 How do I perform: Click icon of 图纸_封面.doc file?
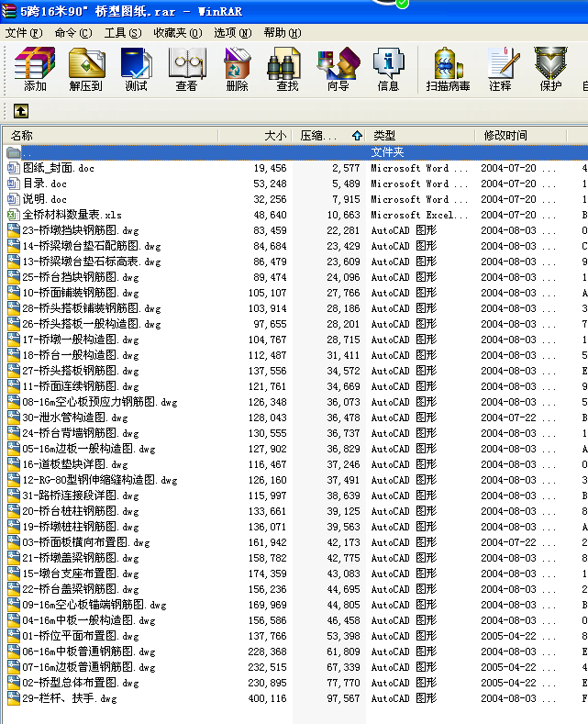click(14, 168)
